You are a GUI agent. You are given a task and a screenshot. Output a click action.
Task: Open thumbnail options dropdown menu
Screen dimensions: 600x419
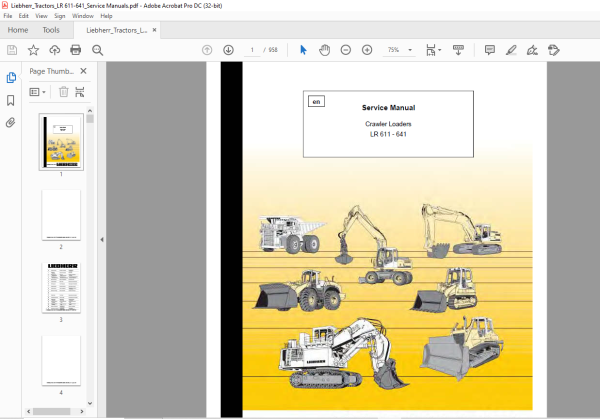(x=38, y=92)
